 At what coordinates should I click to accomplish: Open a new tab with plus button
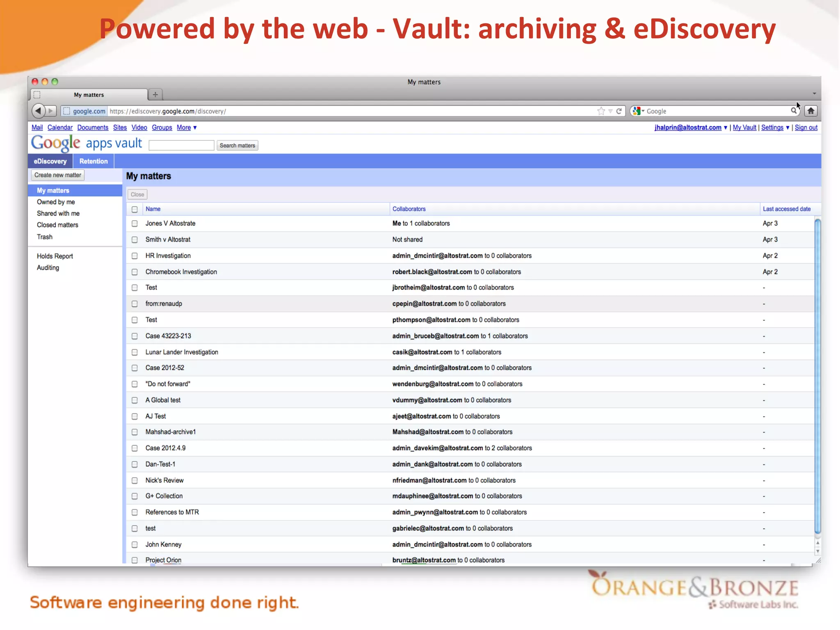tap(155, 94)
